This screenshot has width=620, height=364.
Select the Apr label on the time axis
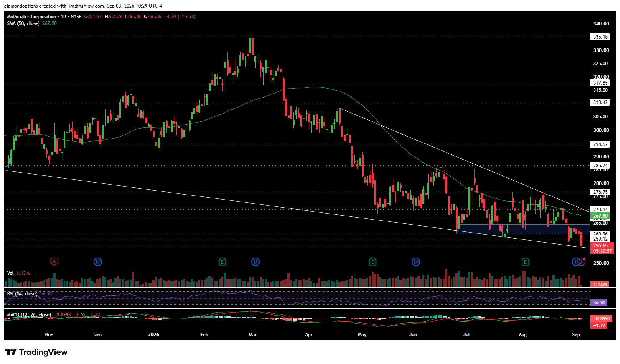309,335
